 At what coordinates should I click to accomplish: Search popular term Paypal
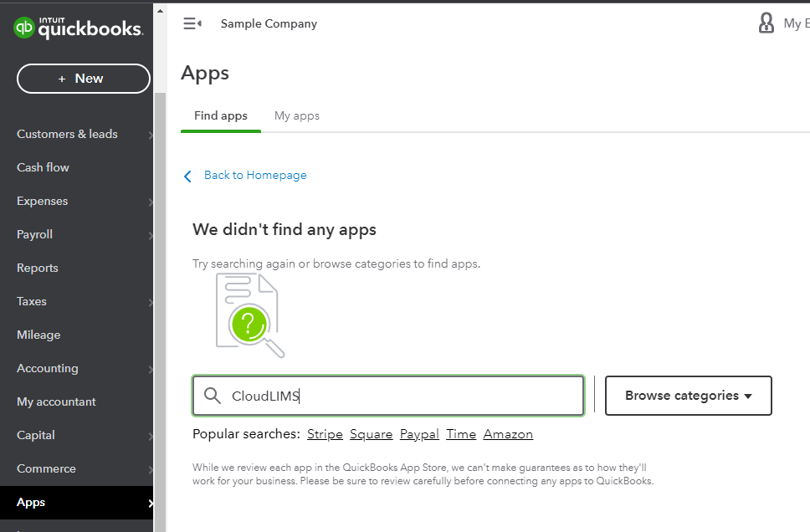pos(419,434)
